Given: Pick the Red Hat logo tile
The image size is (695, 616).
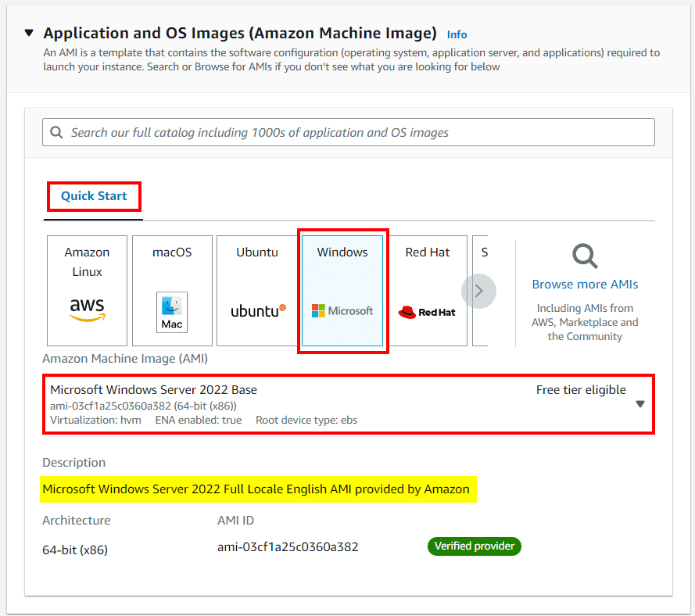Looking at the screenshot, I should coord(427,312).
